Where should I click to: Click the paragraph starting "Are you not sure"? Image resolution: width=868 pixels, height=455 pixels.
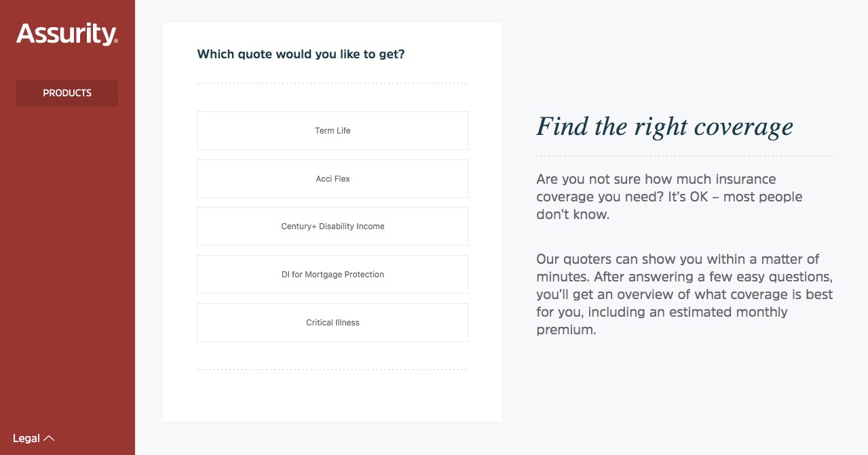669,197
